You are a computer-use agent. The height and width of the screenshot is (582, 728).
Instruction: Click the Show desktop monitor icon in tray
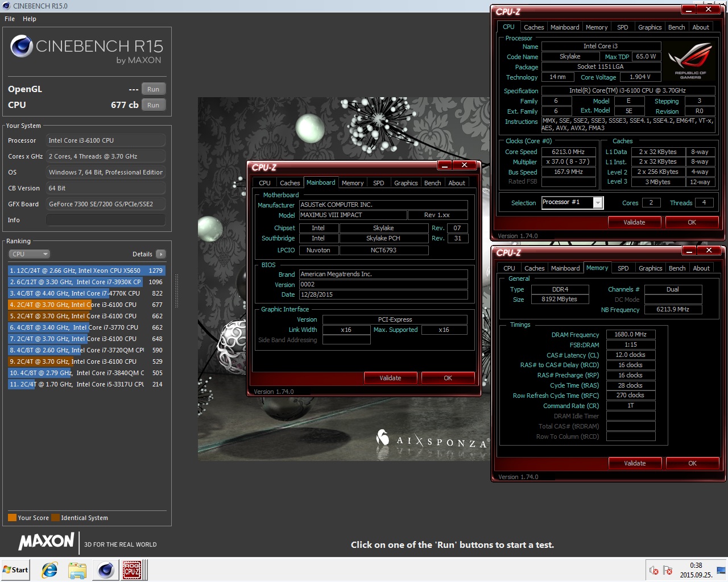coord(721,570)
